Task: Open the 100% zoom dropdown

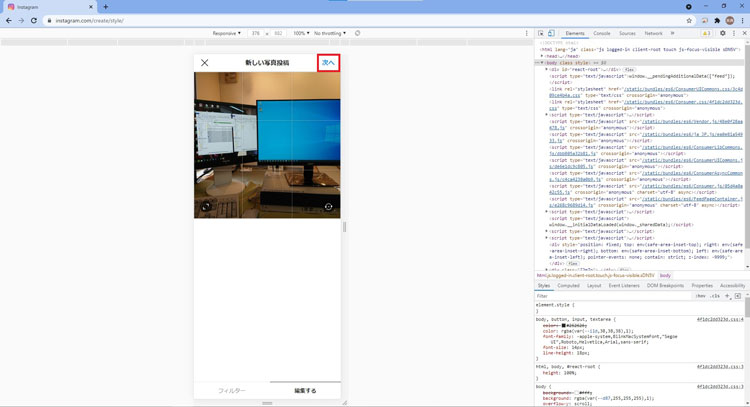Action: pyautogui.click(x=301, y=33)
